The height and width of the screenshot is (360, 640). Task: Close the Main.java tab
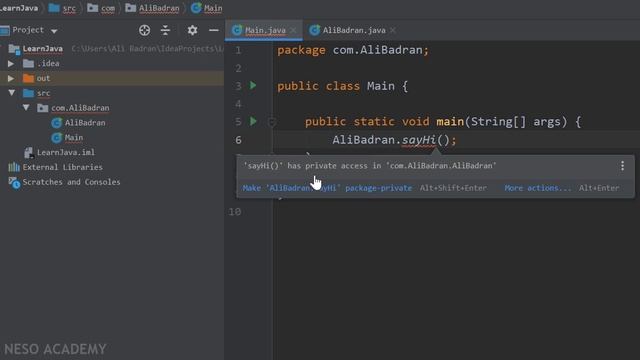coord(293,30)
